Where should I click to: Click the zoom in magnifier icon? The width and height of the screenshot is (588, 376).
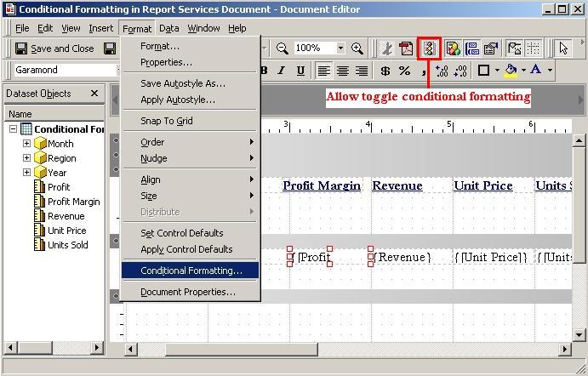point(357,48)
